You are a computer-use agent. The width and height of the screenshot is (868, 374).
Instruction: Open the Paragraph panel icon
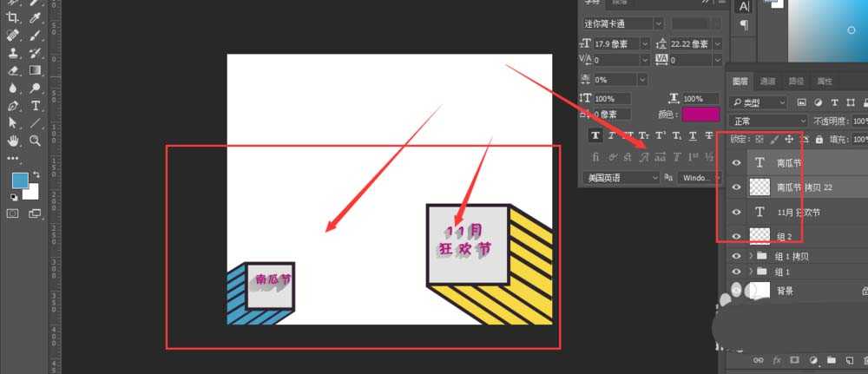point(744,25)
